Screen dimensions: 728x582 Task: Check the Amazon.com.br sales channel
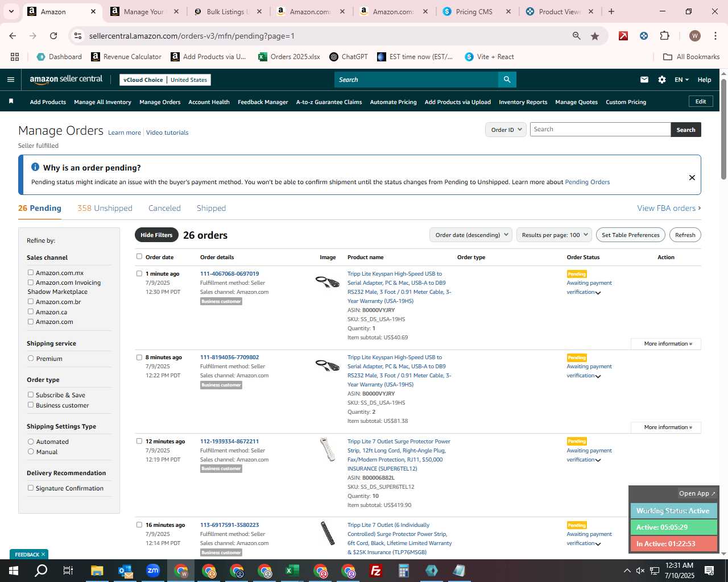tap(31, 301)
